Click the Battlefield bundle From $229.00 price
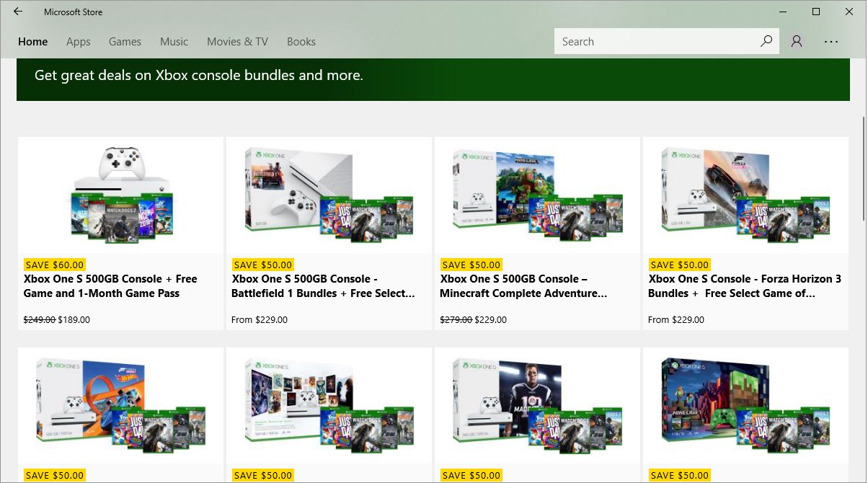The image size is (868, 483). point(260,319)
